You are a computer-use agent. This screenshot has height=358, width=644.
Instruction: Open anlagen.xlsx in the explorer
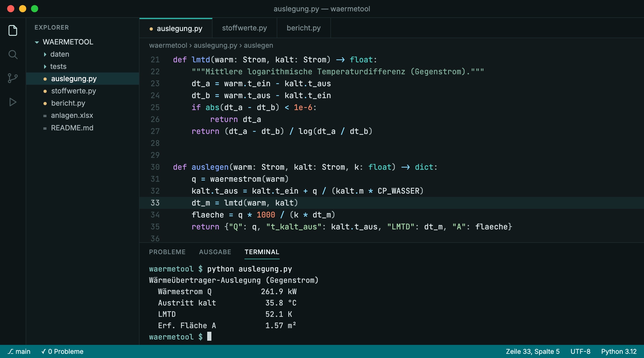coord(83,115)
